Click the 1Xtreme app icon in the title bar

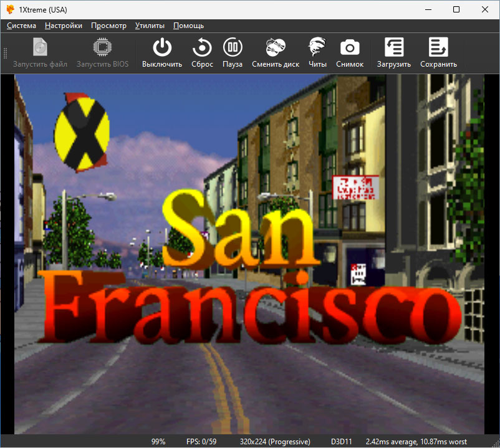point(10,9)
